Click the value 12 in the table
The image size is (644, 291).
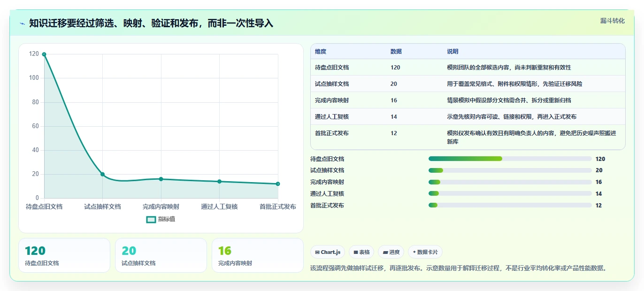coord(394,133)
